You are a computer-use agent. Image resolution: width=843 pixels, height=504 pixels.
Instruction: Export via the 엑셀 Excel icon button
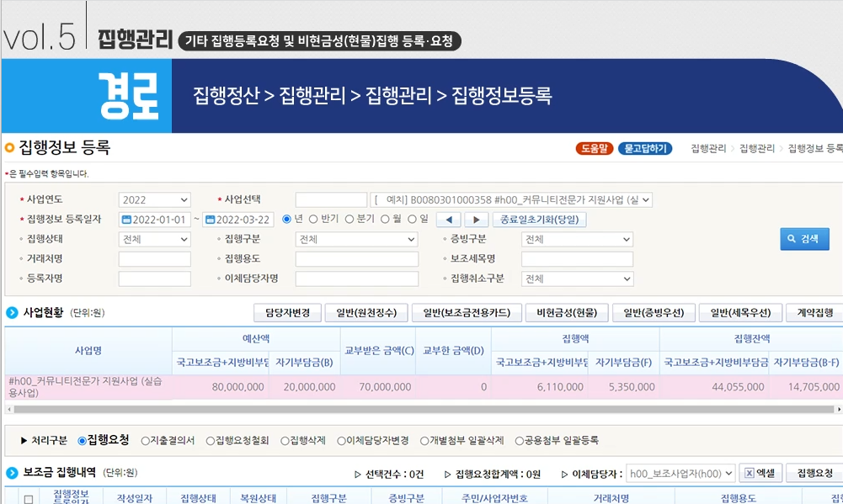(760, 474)
